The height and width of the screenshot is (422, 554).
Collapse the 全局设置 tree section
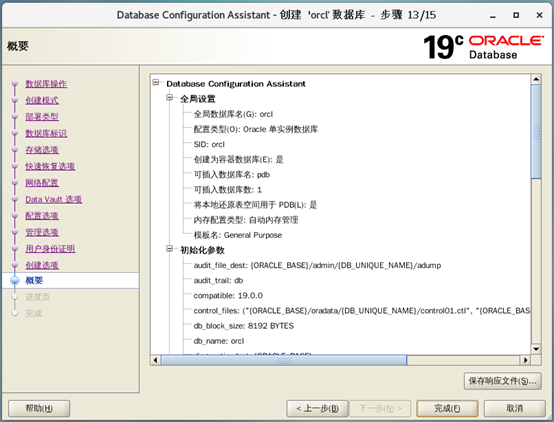(x=170, y=98)
